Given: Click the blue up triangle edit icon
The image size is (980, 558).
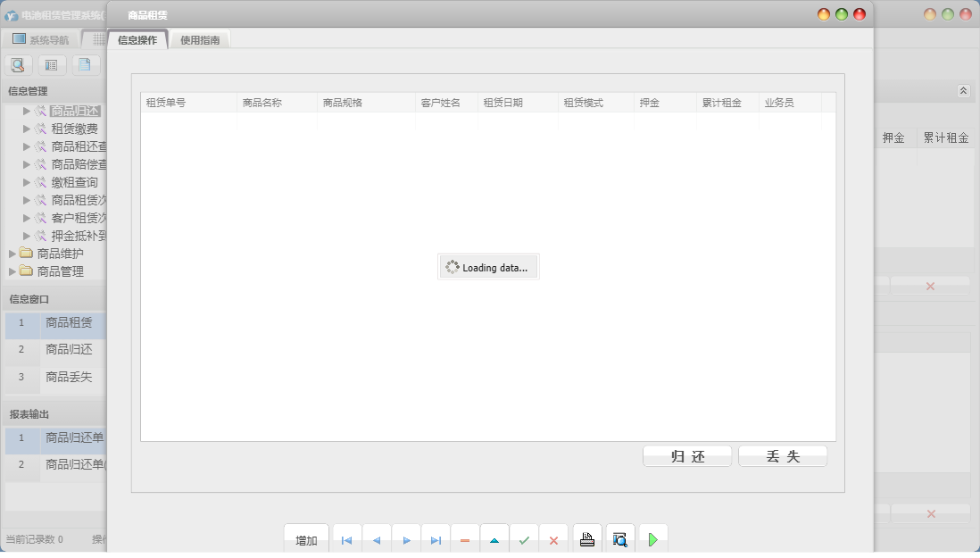Looking at the screenshot, I should click(x=494, y=540).
